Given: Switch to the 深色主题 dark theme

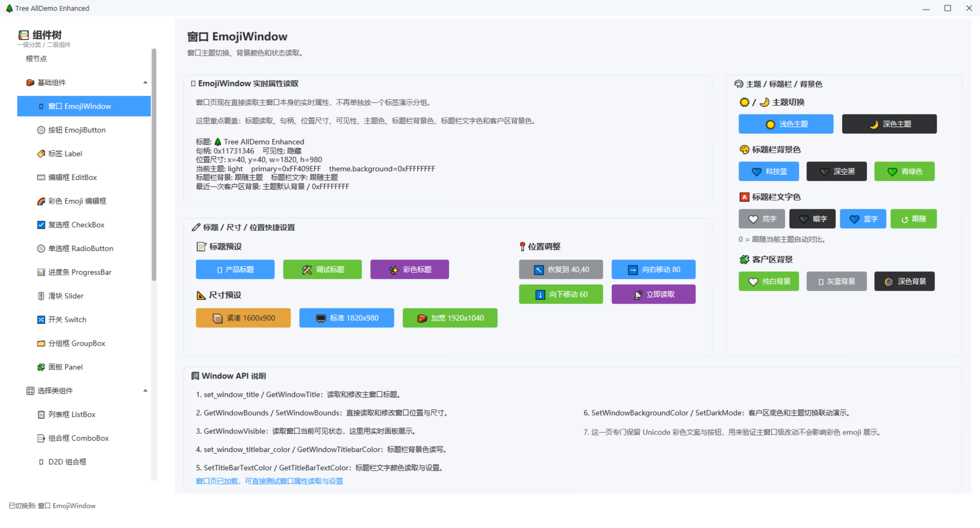Looking at the screenshot, I should [889, 124].
